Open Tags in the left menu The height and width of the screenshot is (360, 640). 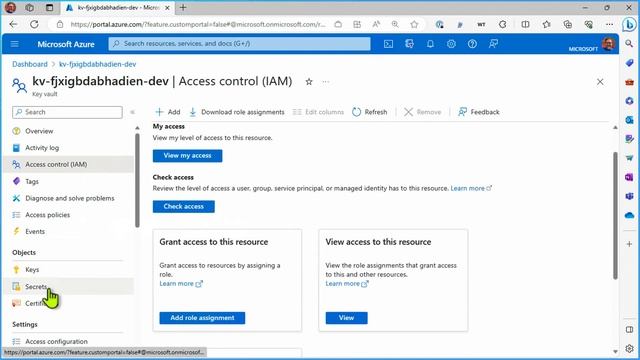tap(32, 181)
